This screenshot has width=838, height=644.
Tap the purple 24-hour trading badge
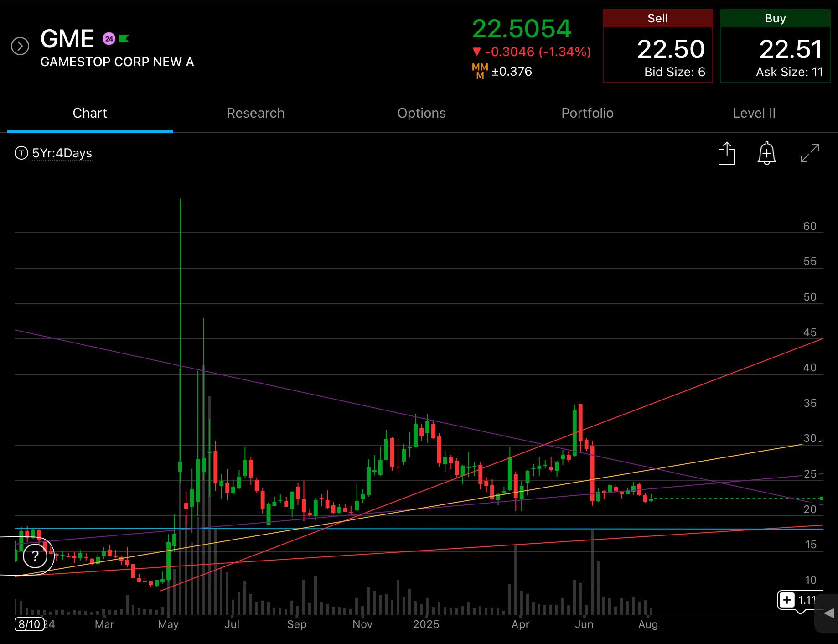tap(109, 39)
